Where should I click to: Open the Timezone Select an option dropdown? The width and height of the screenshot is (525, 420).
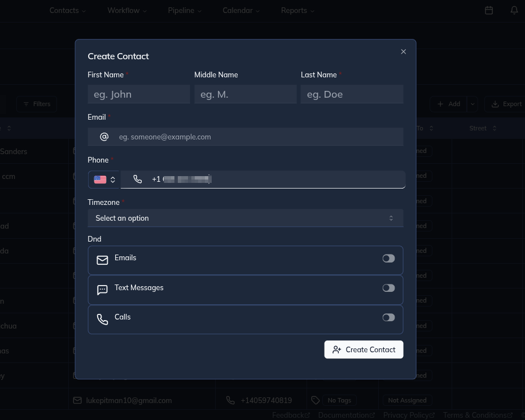(x=245, y=218)
